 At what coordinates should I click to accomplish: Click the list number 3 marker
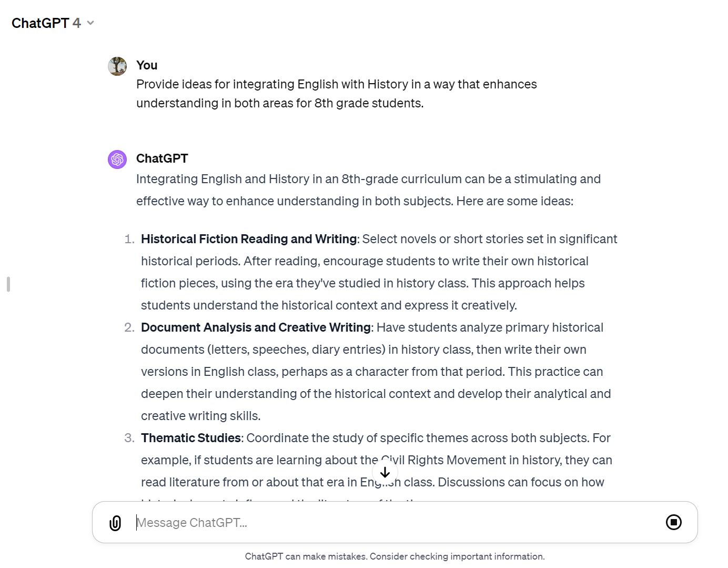pyautogui.click(x=129, y=438)
